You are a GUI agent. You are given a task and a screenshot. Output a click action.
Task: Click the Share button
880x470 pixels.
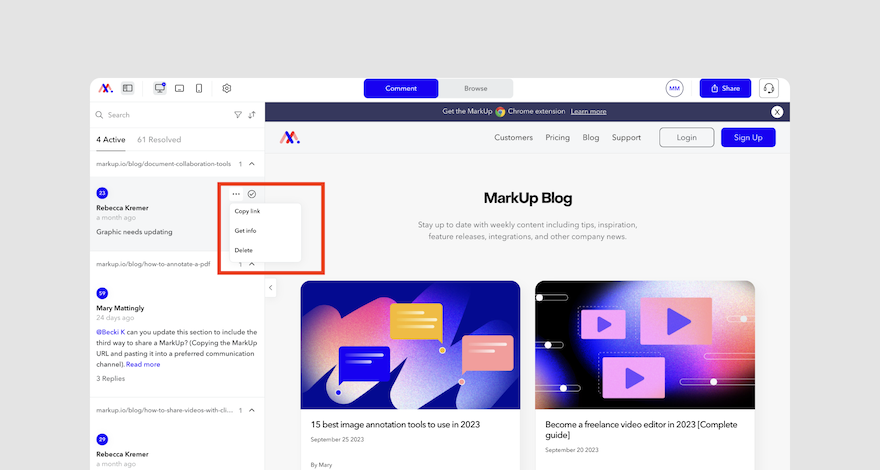[x=725, y=88]
